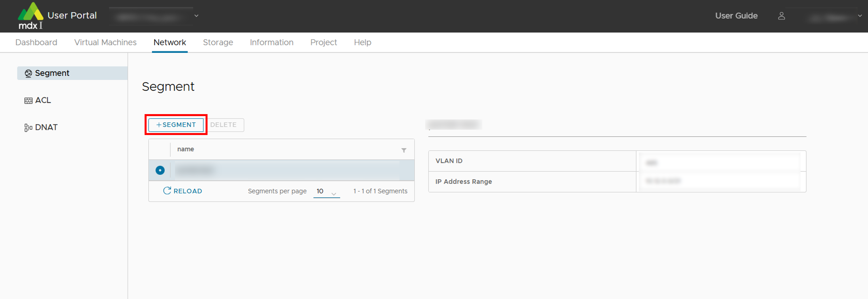The image size is (868, 299).
Task: Click the +SEGMENT button
Action: [176, 125]
